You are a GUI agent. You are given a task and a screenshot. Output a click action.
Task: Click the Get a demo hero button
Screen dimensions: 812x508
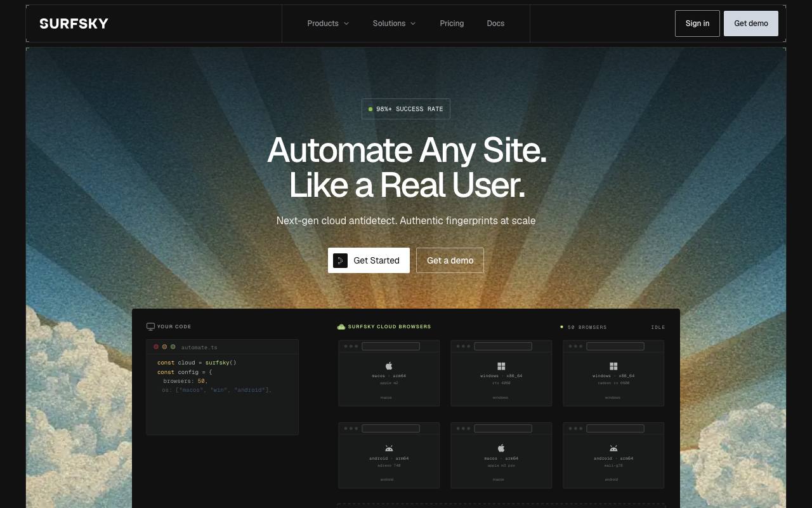tap(450, 260)
